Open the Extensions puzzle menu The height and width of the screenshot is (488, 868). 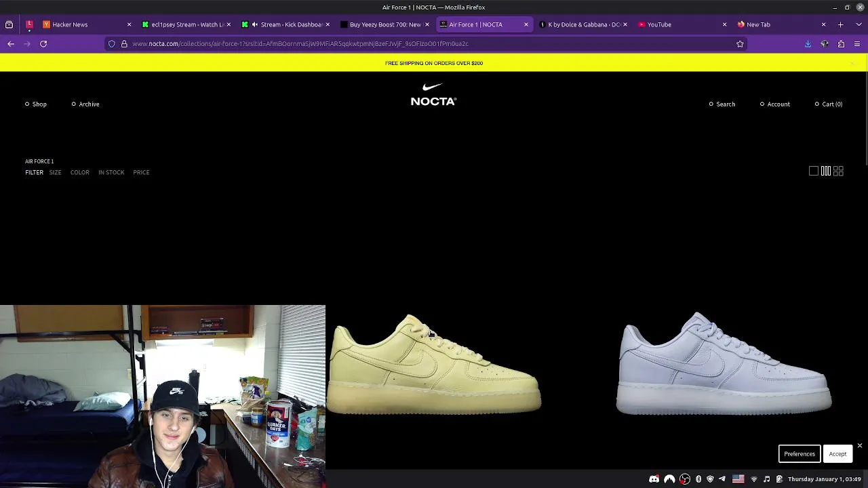coord(841,43)
